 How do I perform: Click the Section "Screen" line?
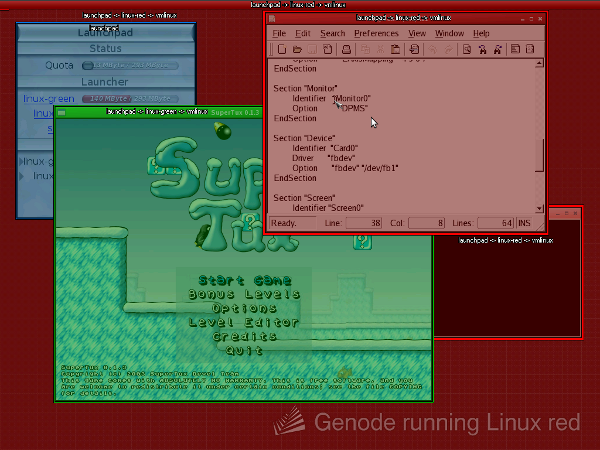[304, 198]
